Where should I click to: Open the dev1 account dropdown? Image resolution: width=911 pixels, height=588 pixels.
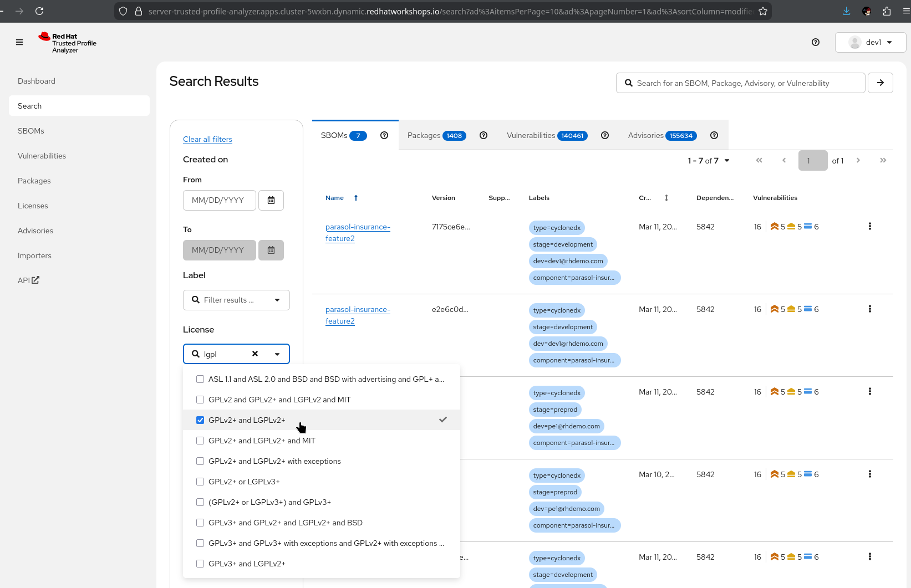870,42
